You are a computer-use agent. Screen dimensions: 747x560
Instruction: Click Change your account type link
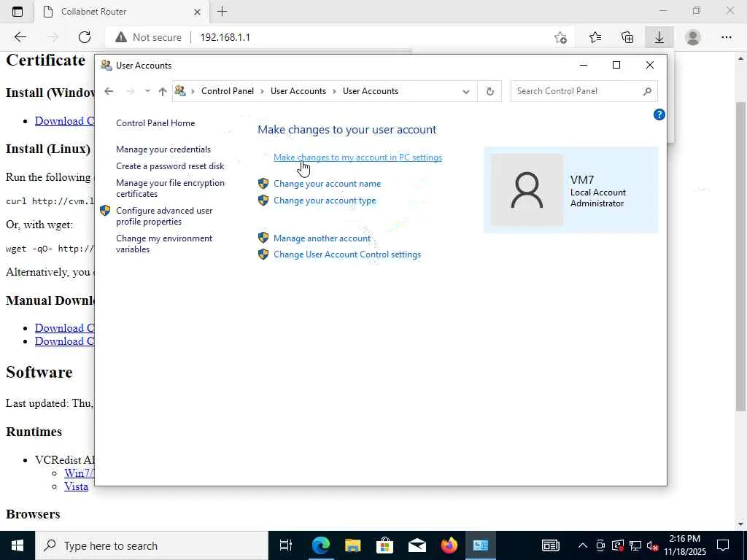click(x=325, y=201)
